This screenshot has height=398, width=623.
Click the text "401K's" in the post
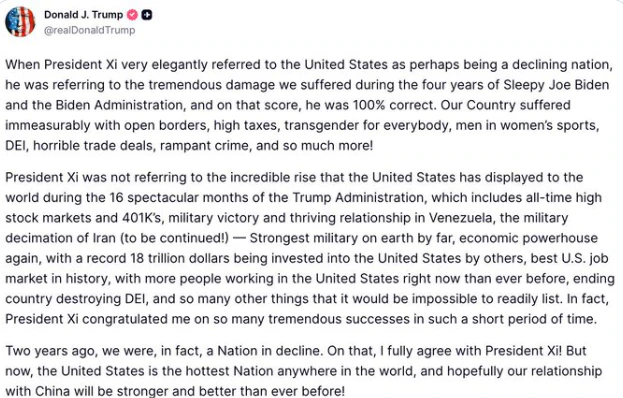point(139,218)
